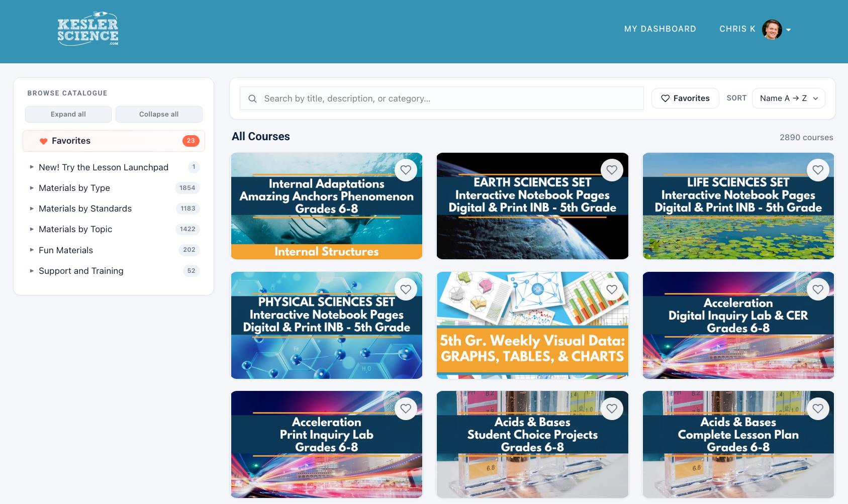The width and height of the screenshot is (848, 504).
Task: Favorite Earth Sciences Set course heart
Action: tap(612, 170)
